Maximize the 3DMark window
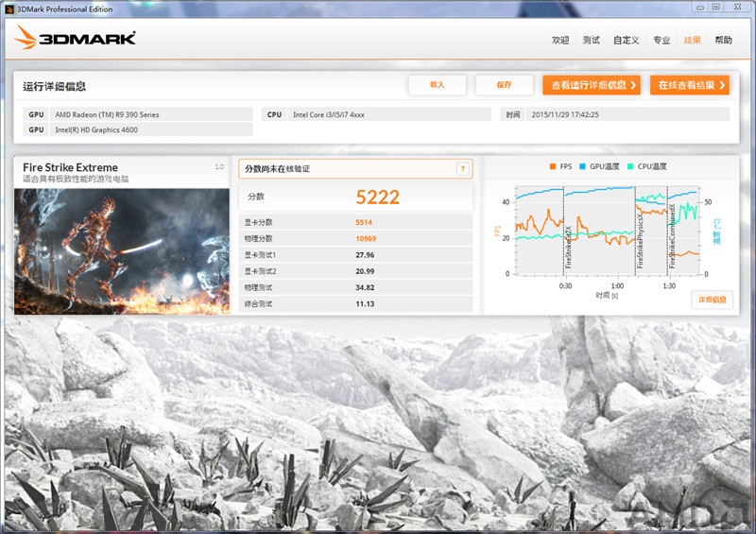756x534 pixels. [x=716, y=8]
